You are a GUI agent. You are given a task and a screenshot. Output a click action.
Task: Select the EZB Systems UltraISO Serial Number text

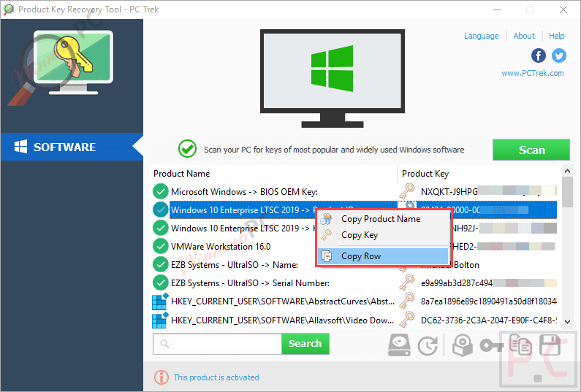(250, 283)
